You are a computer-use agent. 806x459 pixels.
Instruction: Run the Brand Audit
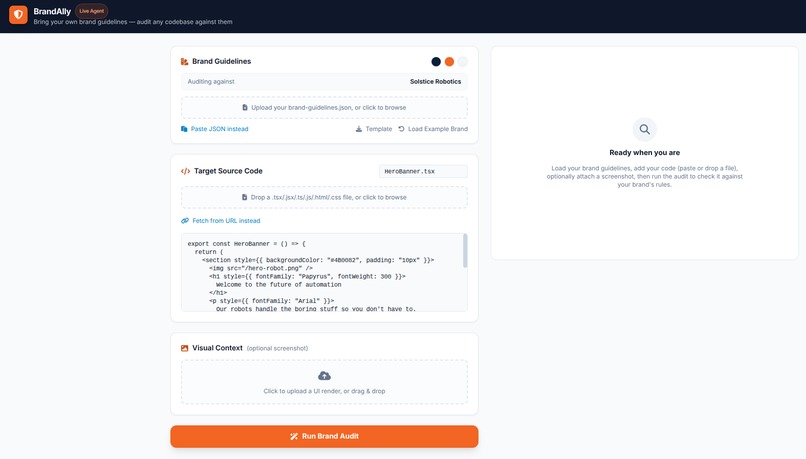coord(324,436)
